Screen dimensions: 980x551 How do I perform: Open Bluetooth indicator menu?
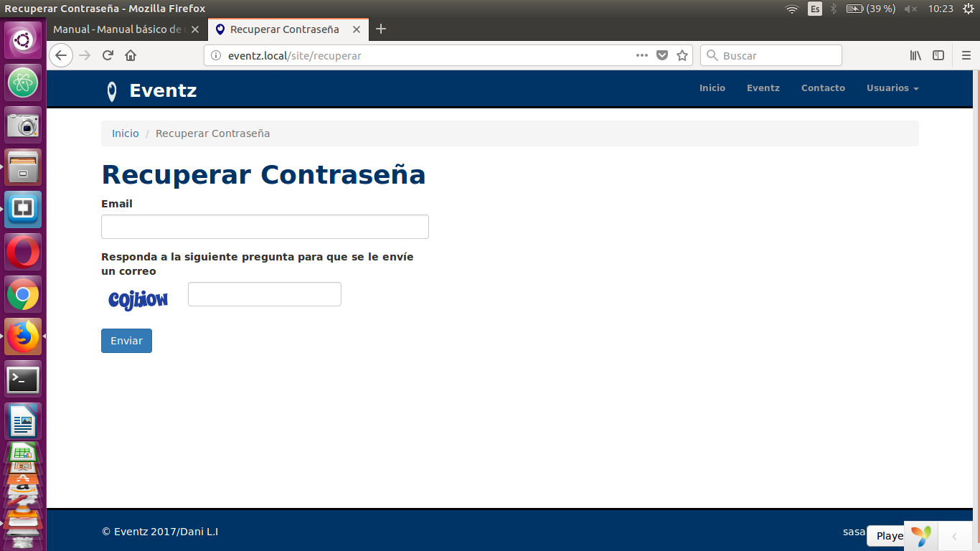[x=834, y=9]
